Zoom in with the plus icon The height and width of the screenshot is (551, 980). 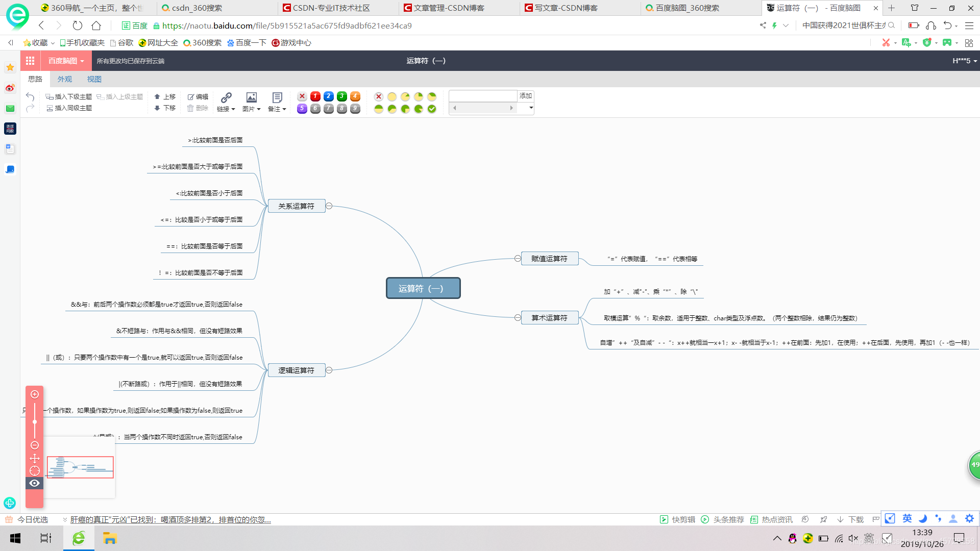[x=35, y=394]
